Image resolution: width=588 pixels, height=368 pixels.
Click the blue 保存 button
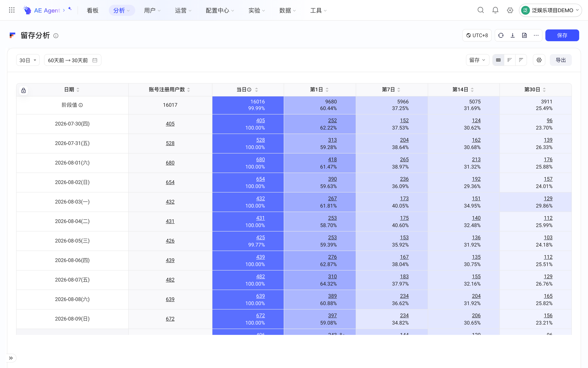coord(562,36)
